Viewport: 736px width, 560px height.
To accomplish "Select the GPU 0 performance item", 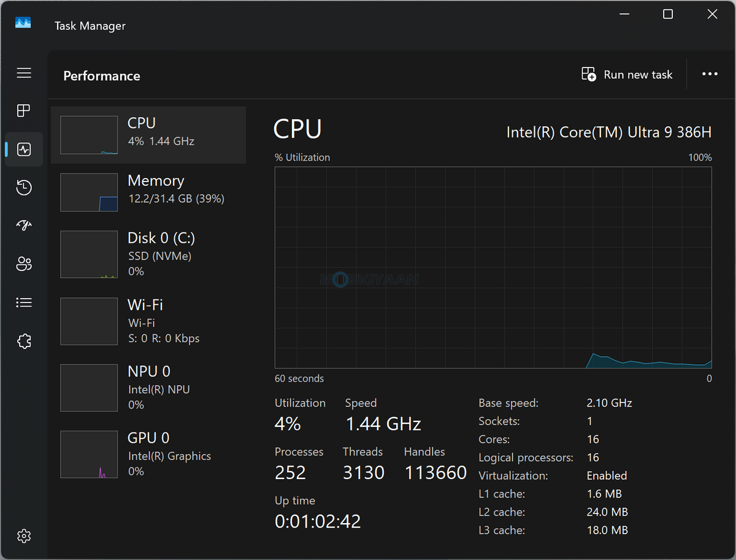I will click(x=148, y=455).
